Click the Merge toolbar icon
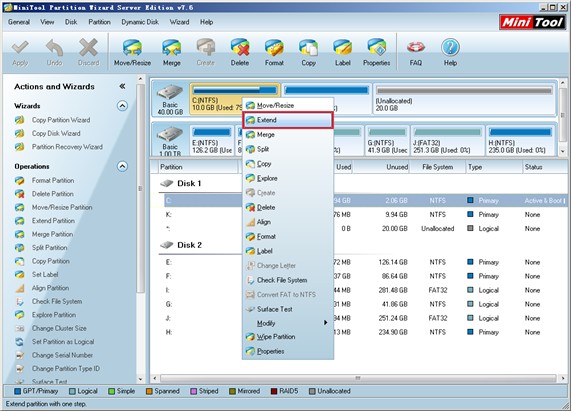 tap(171, 52)
